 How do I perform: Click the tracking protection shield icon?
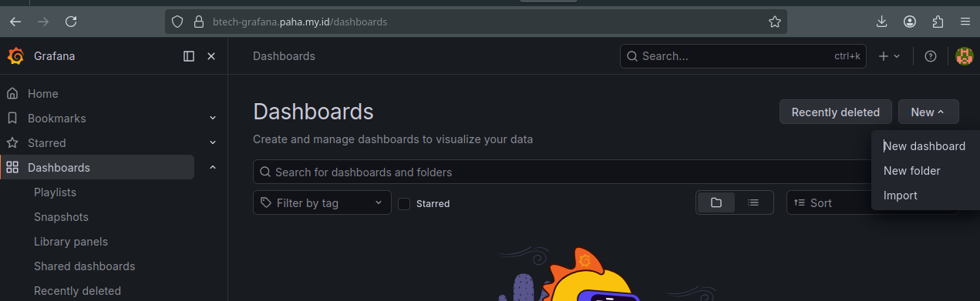(177, 22)
